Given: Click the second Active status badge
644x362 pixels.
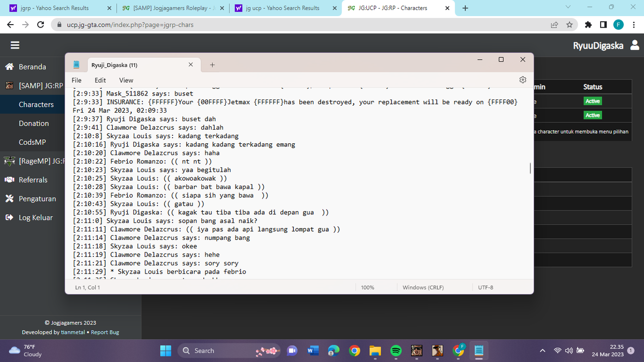Looking at the screenshot, I should (x=593, y=115).
